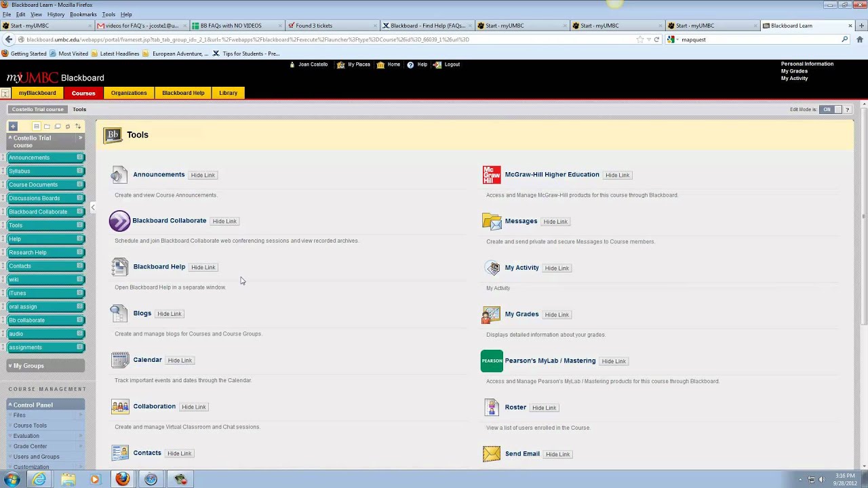Switch to the Organizations tab

(x=129, y=93)
